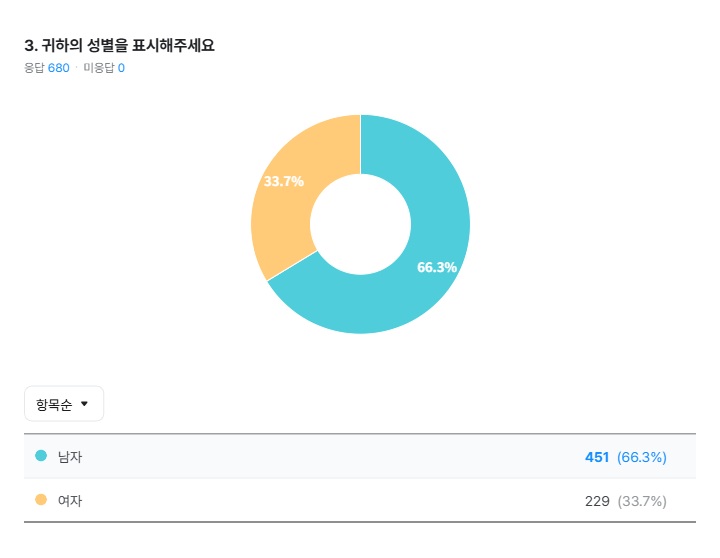This screenshot has height=558, width=720.
Task: Click the 66.3% label on the chart
Action: click(437, 267)
